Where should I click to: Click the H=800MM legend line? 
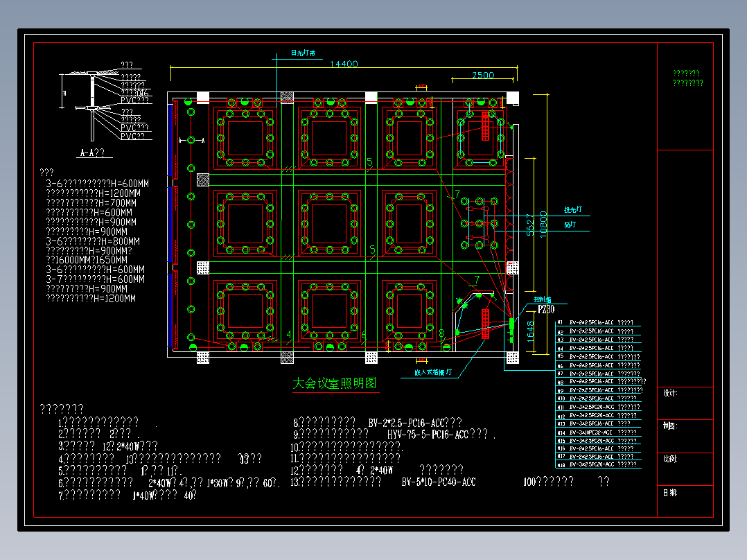pyautogui.click(x=93, y=241)
